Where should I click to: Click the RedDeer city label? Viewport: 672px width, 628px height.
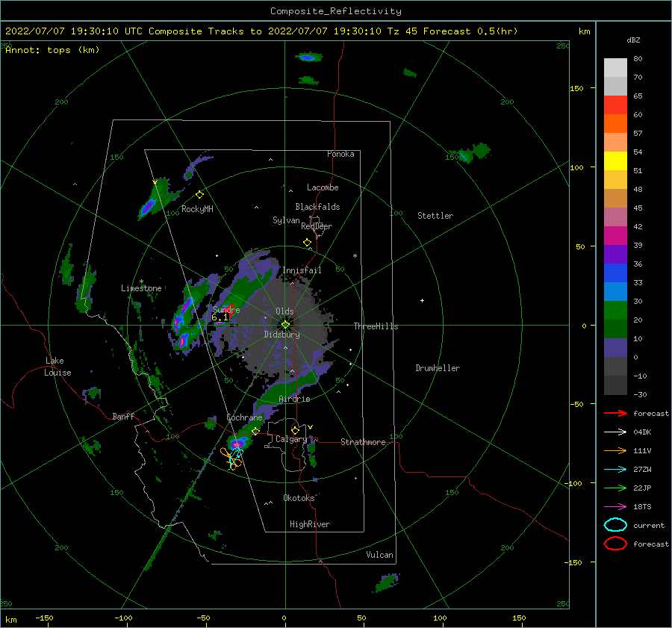pos(317,226)
